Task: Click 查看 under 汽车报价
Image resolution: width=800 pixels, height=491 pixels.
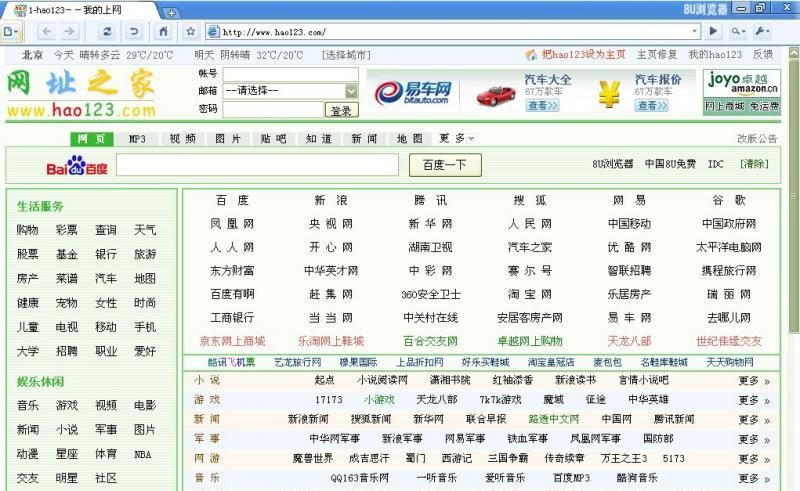Action: pyautogui.click(x=652, y=105)
